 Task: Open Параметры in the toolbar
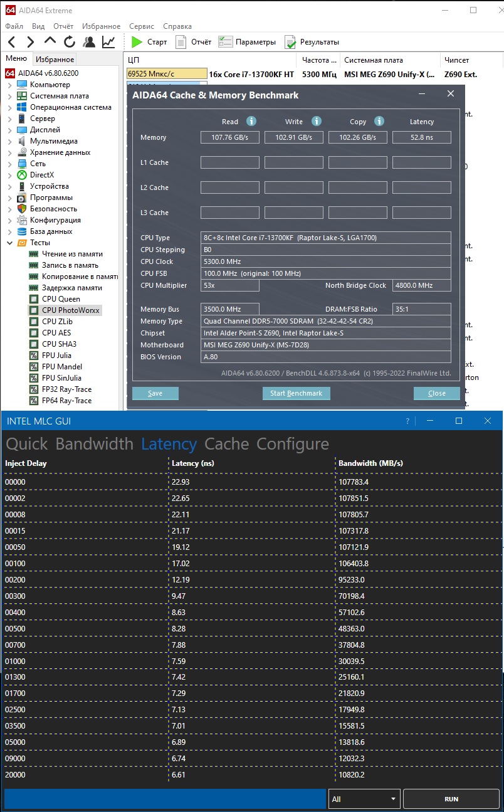[x=247, y=42]
